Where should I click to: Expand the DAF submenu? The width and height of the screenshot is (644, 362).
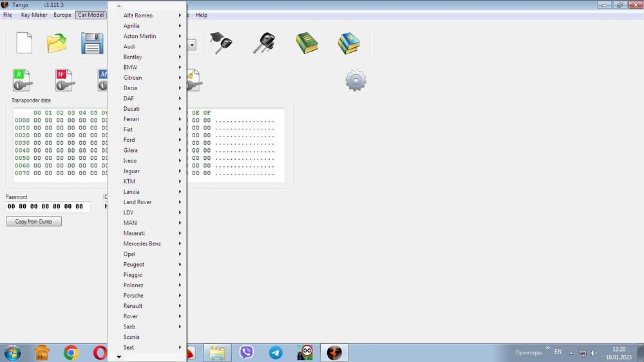coord(147,98)
